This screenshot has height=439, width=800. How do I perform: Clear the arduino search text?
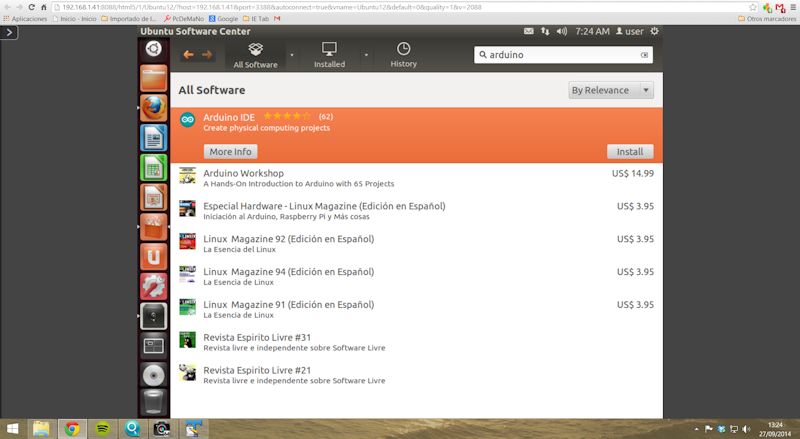pyautogui.click(x=644, y=55)
